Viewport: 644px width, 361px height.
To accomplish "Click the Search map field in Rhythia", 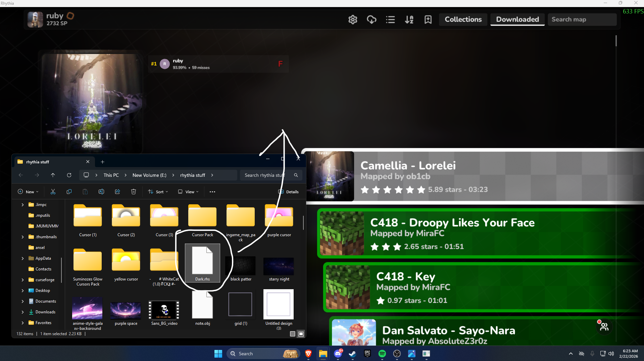I will click(x=582, y=19).
